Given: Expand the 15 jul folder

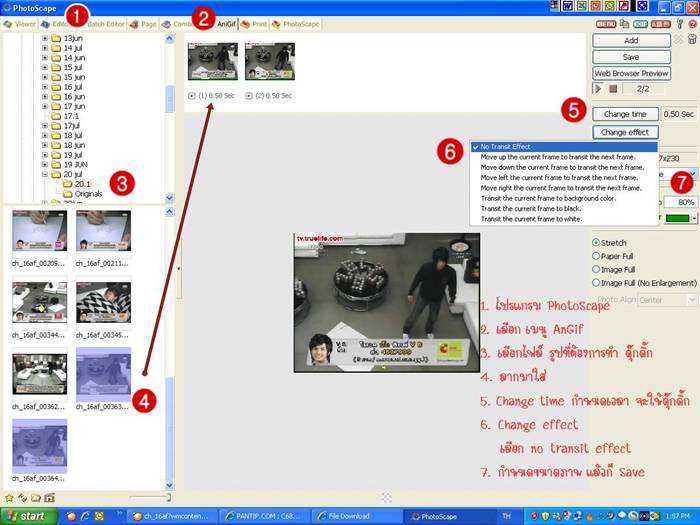Looking at the screenshot, I should click(x=45, y=67).
